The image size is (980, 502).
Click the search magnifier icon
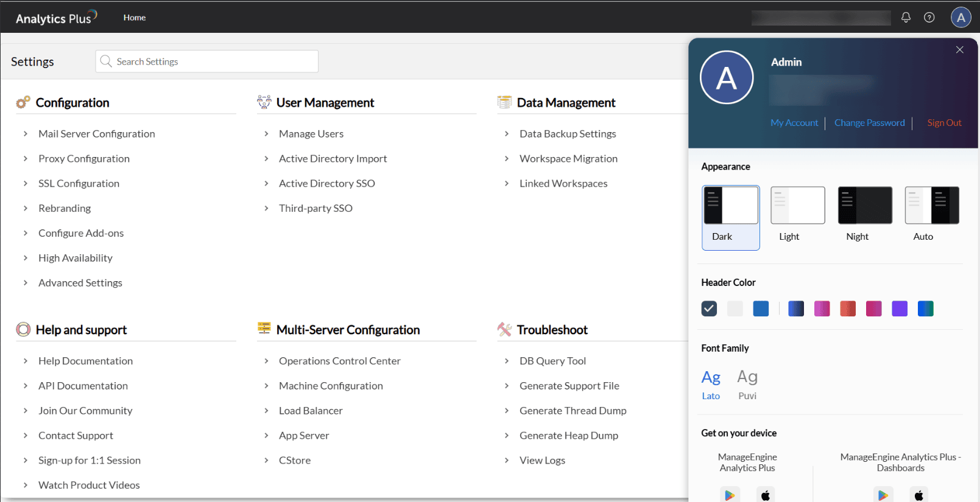(106, 61)
